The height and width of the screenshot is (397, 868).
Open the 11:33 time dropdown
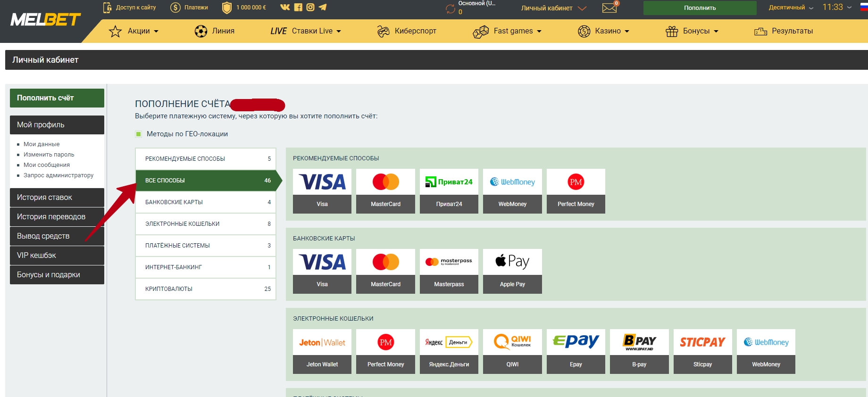[837, 7]
